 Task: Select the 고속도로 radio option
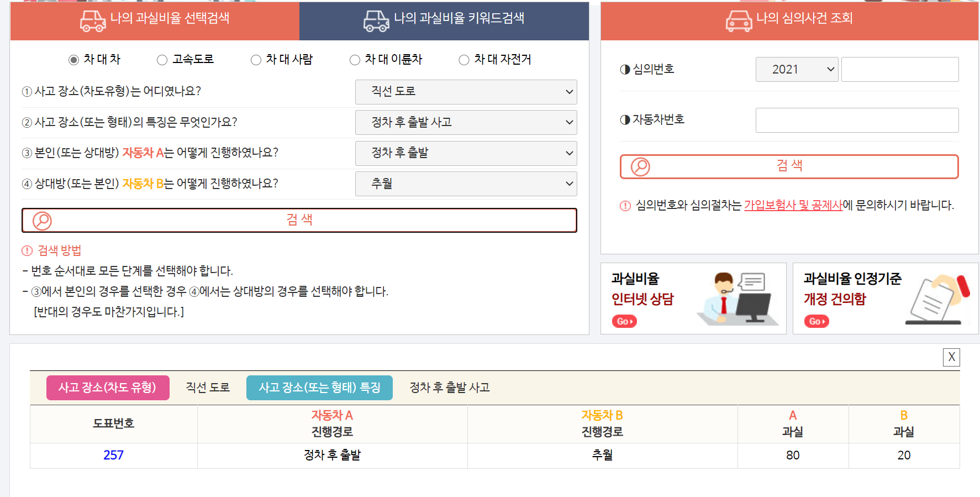pyautogui.click(x=162, y=60)
